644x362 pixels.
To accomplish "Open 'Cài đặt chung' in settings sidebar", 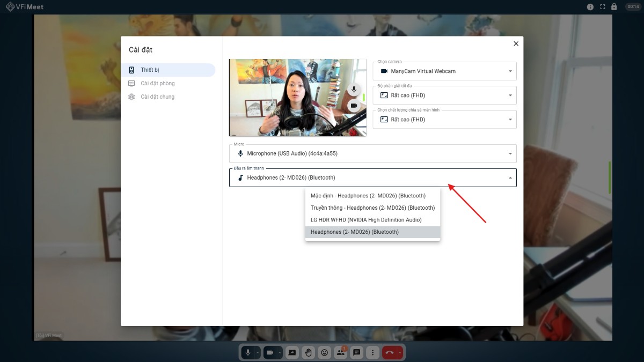I will coord(157,97).
